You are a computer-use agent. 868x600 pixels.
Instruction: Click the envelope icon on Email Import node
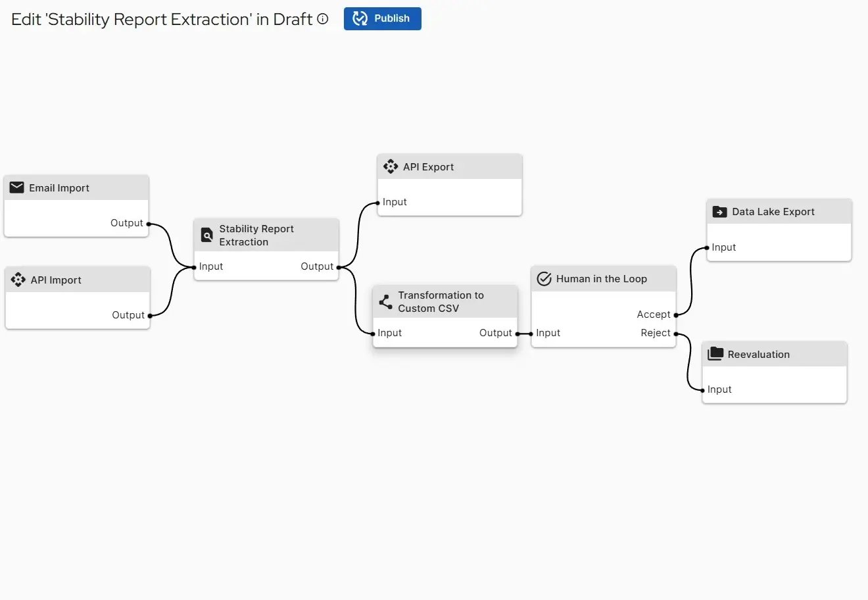tap(16, 187)
